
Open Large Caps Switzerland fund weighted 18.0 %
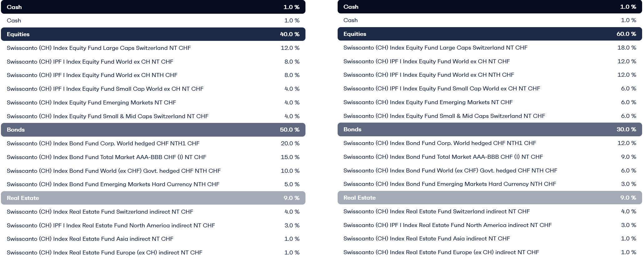point(435,48)
